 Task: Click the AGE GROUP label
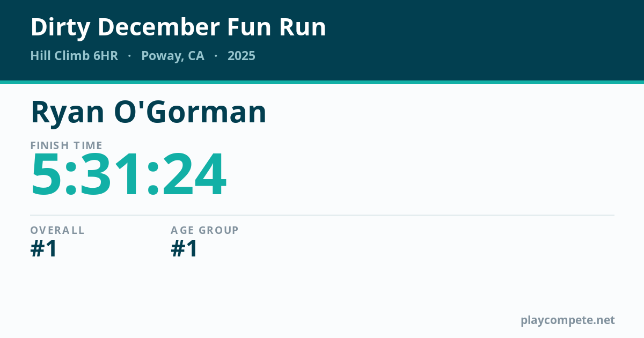click(x=204, y=230)
